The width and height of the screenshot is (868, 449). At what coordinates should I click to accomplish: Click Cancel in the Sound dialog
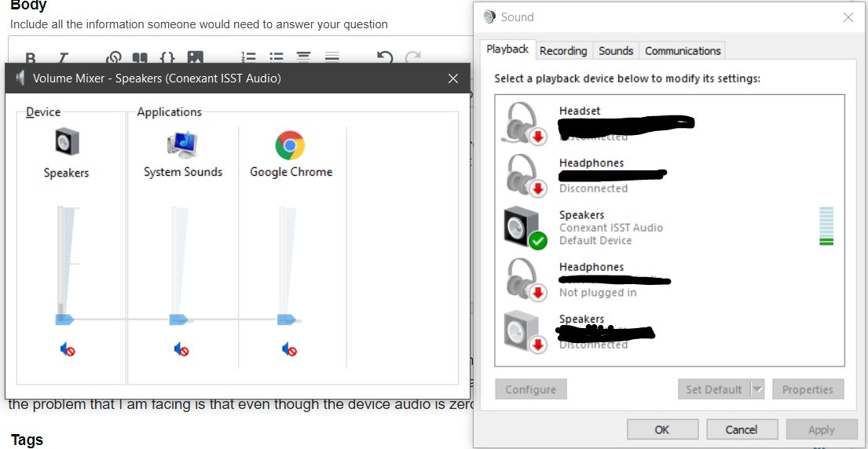tap(742, 429)
